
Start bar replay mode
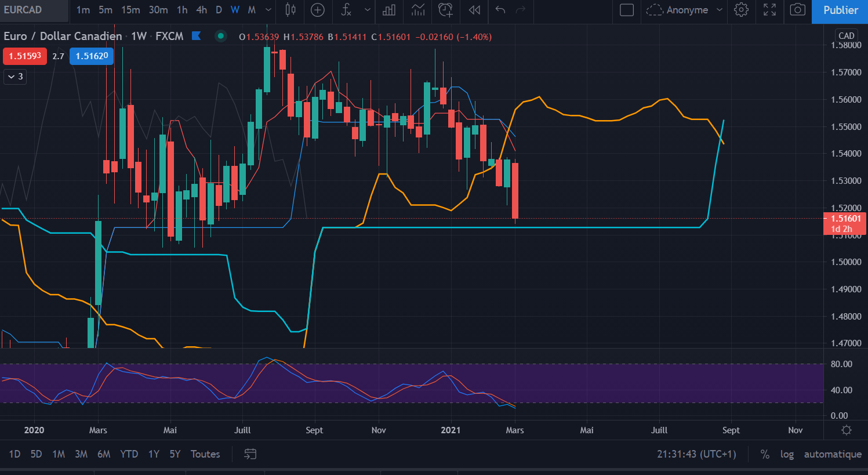474,10
